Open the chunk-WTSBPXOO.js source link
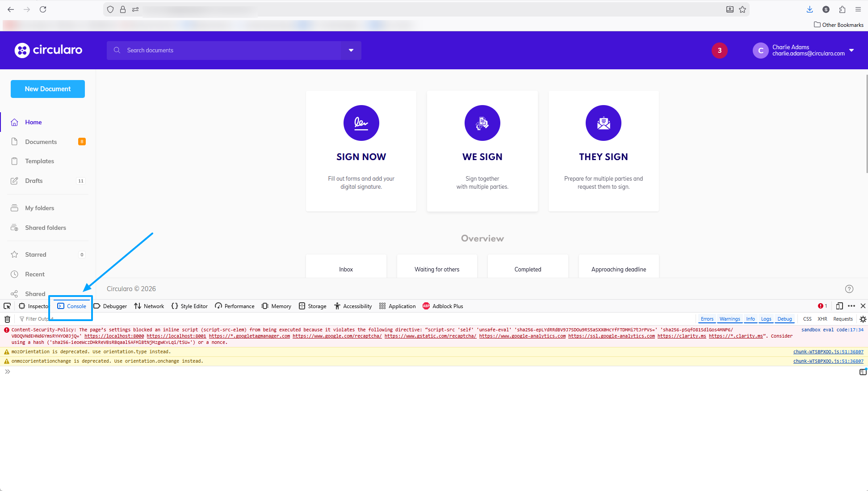Image resolution: width=868 pixels, height=491 pixels. 828,351
